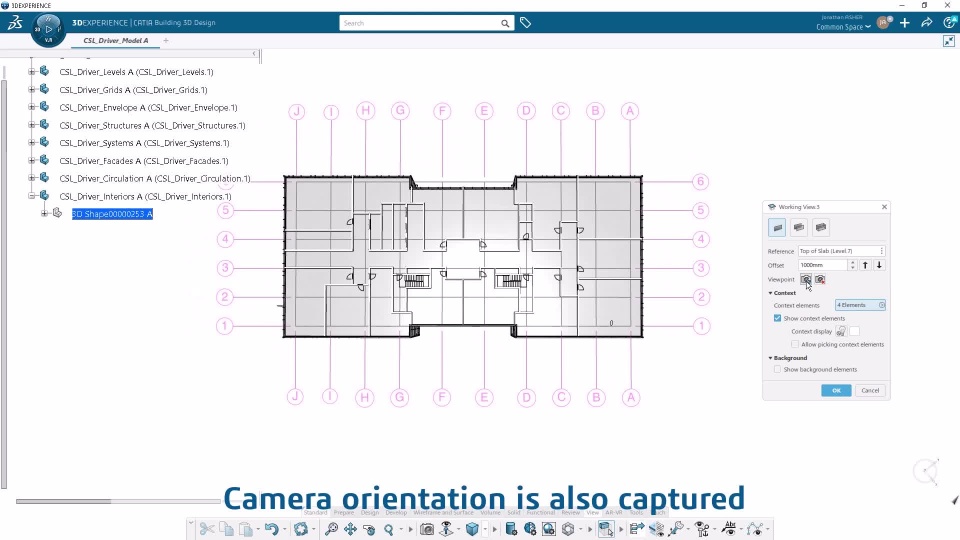
Task: Click the OK button in Working View
Action: [836, 391]
